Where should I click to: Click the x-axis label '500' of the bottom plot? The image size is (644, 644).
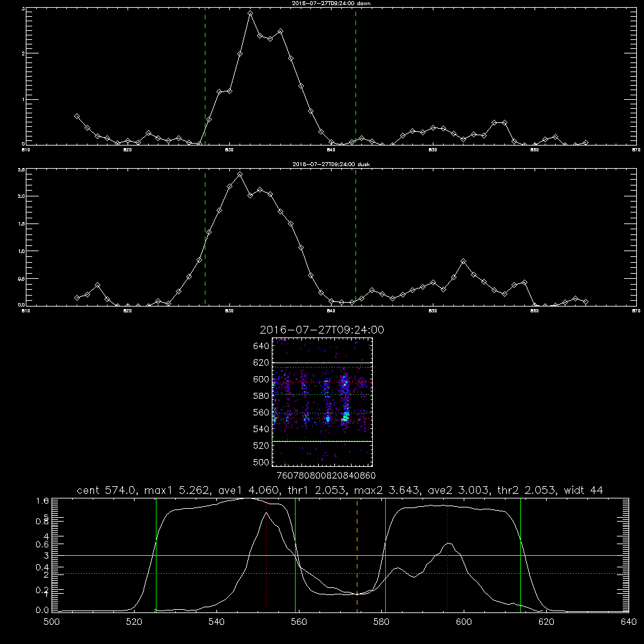(52, 622)
